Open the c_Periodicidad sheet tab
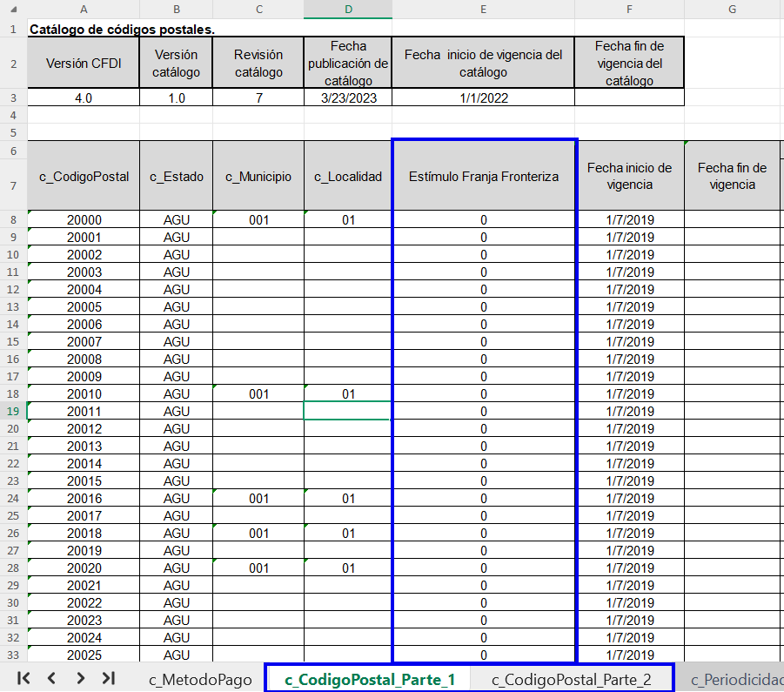Viewport: 784px width, 692px height. pyautogui.click(x=737, y=680)
